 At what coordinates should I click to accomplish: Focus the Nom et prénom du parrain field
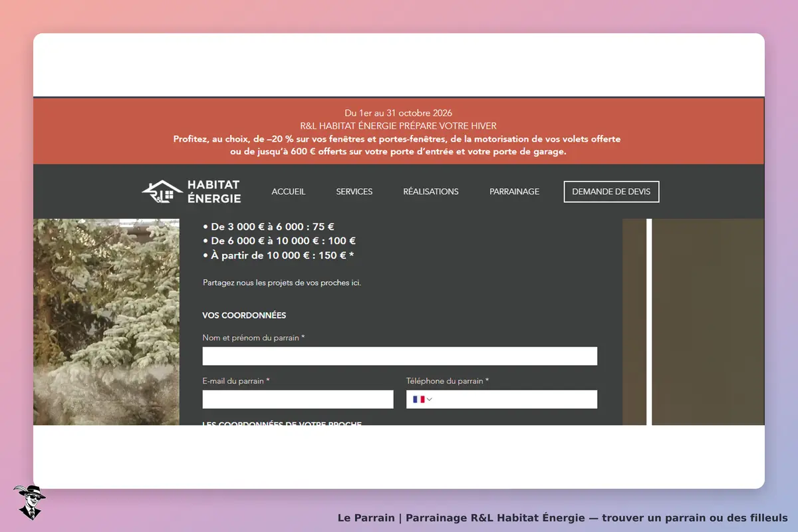[x=400, y=356]
